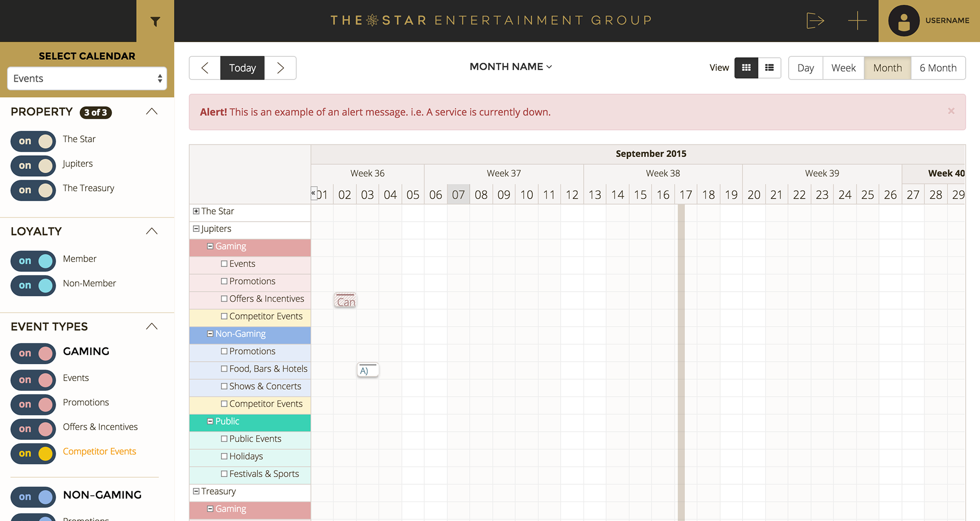Viewport: 980px width, 521px height.
Task: Toggle NON-GAMING event type switch
Action: (x=33, y=497)
